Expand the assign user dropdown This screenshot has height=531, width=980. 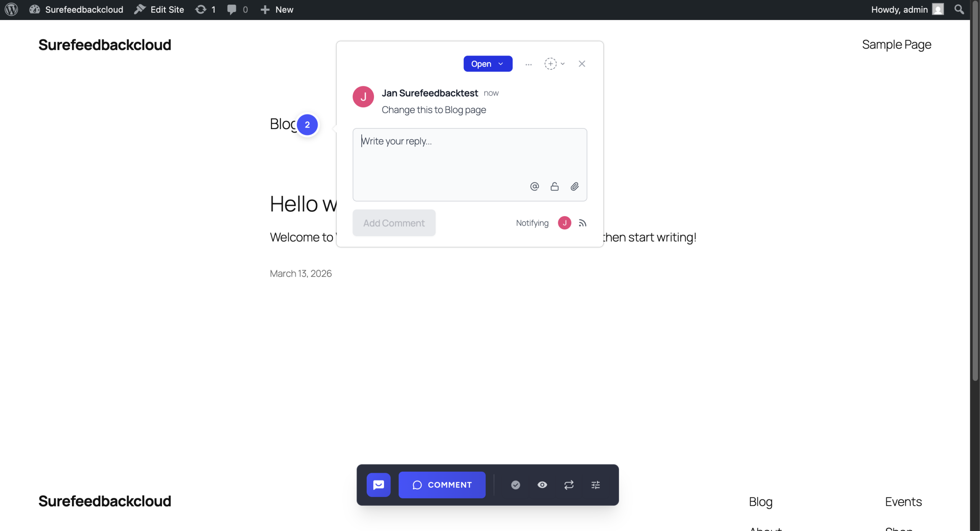(x=554, y=64)
